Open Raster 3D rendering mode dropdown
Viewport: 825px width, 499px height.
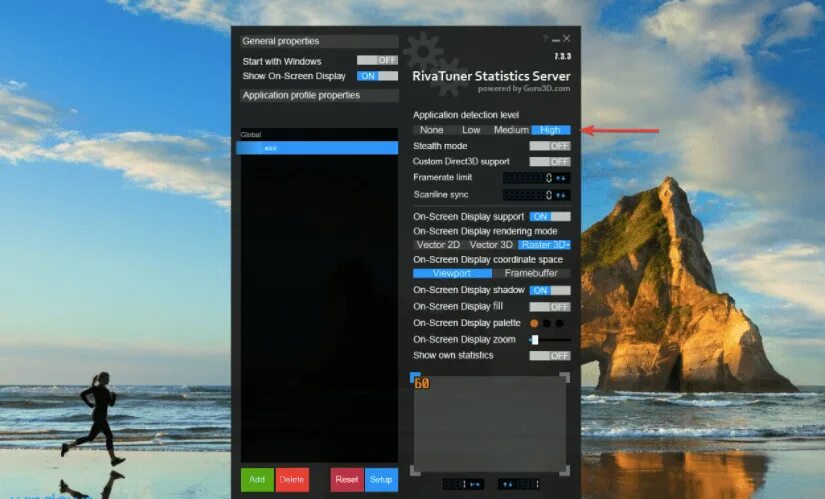545,245
